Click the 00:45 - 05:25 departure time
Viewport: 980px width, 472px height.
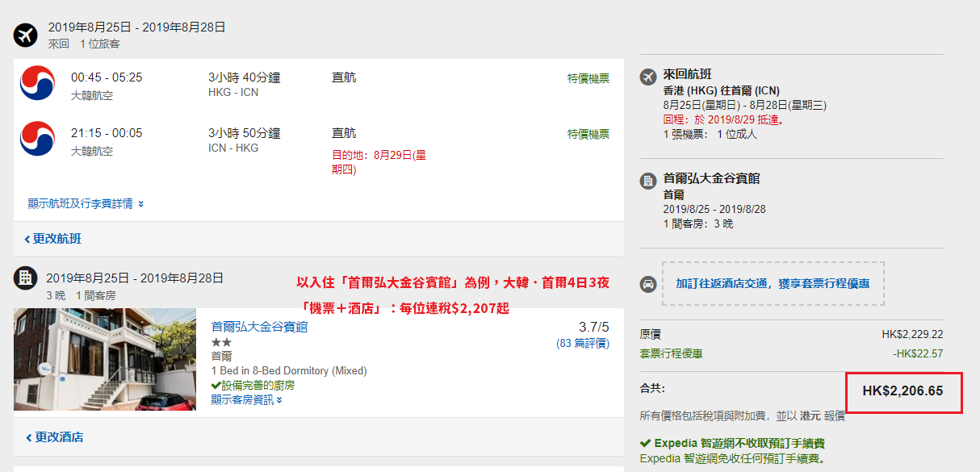click(107, 77)
